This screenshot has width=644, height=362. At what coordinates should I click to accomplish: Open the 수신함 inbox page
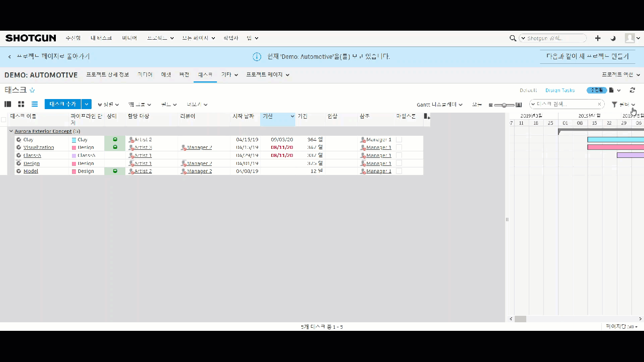pos(73,38)
